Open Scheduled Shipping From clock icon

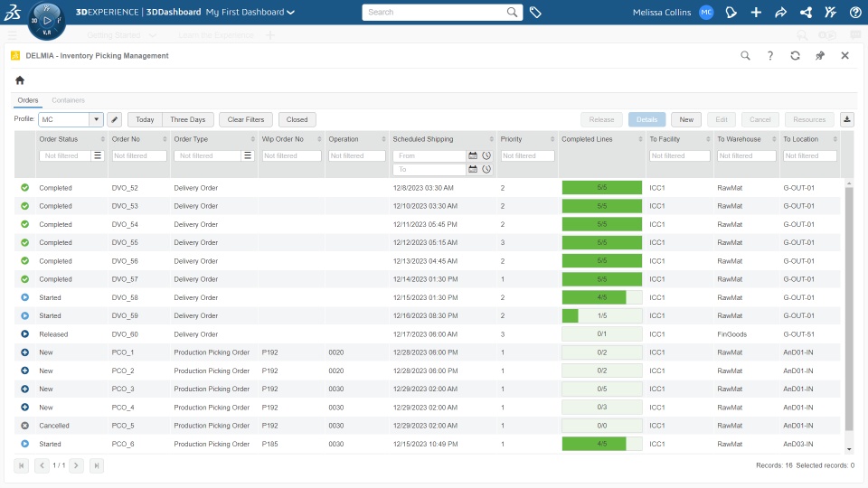pos(486,156)
